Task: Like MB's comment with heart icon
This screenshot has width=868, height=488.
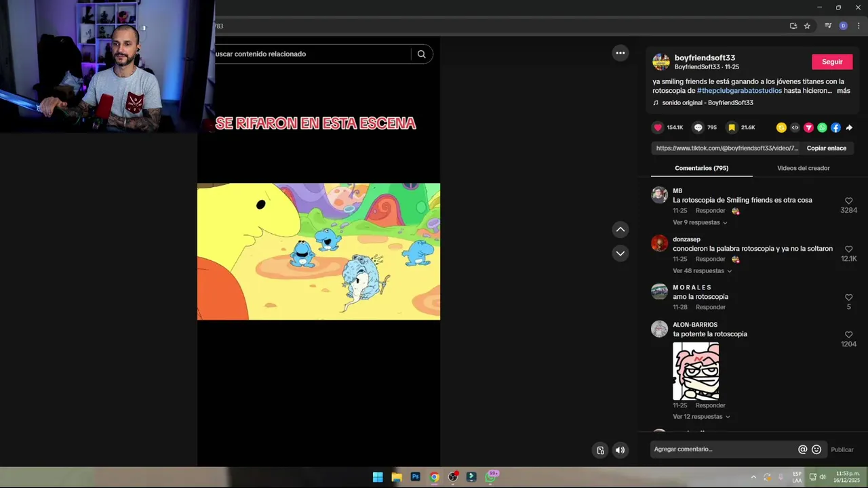Action: tap(848, 201)
